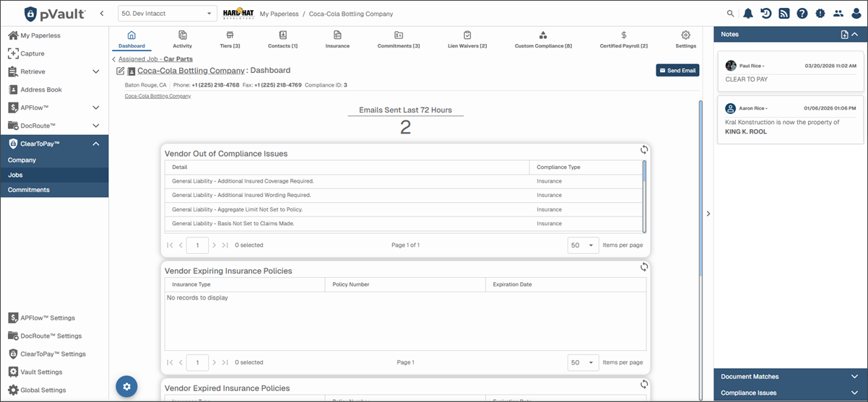Click Hard Hat company logo
The height and width of the screenshot is (402, 868).
[237, 14]
